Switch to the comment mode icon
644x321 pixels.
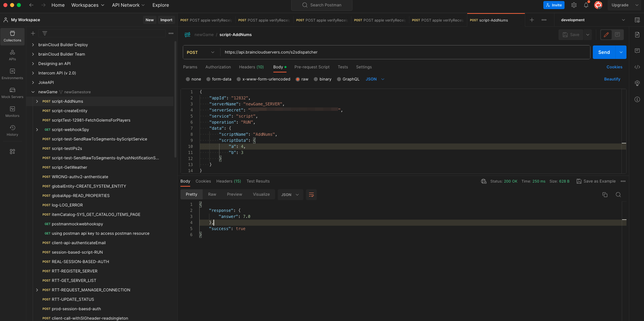[x=617, y=35]
